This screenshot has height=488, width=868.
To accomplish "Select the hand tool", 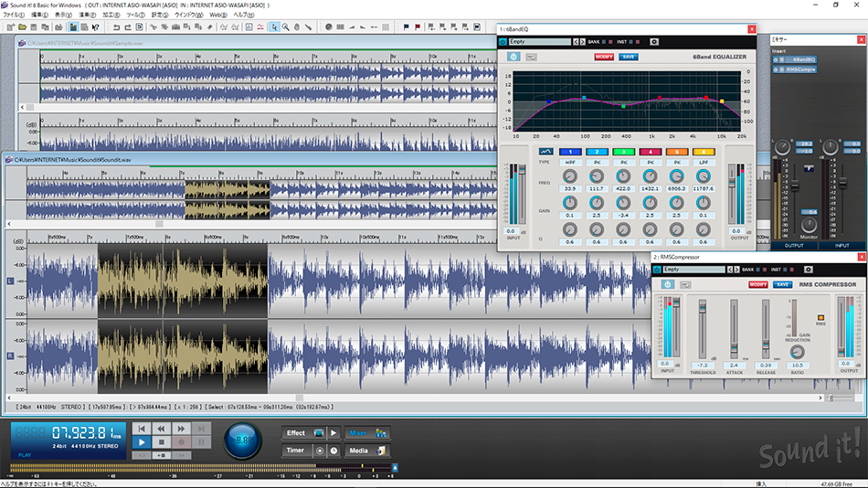I will 297,27.
